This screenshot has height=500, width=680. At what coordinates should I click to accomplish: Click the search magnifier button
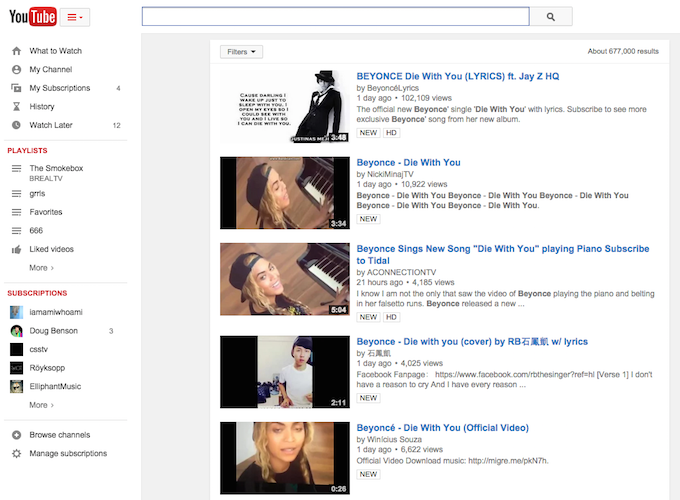click(550, 17)
